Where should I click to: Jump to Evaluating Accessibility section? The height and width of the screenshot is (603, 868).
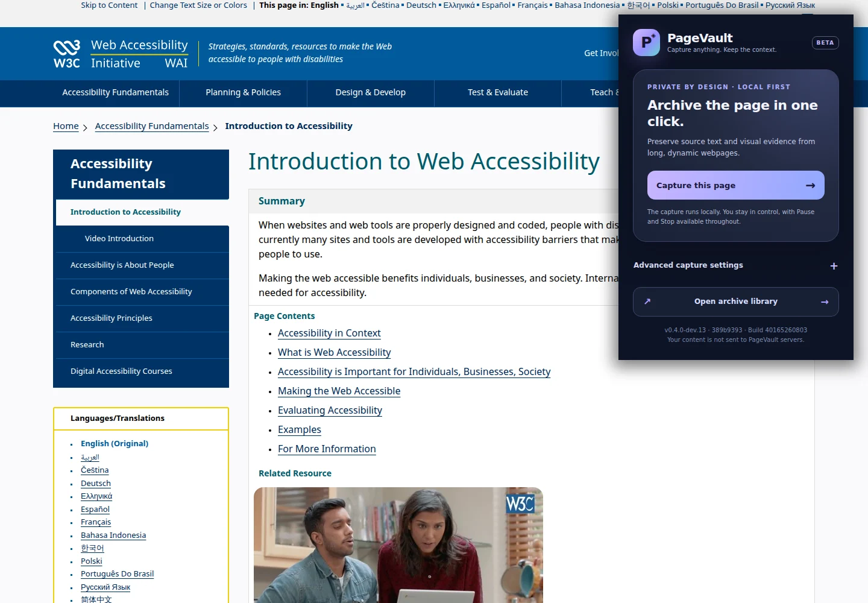(330, 411)
